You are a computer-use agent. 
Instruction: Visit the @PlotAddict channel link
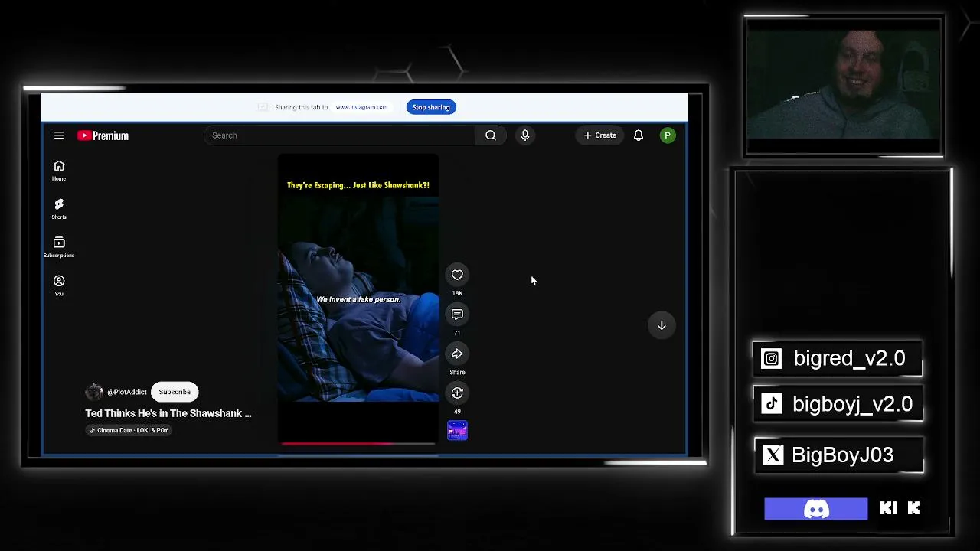click(x=127, y=392)
